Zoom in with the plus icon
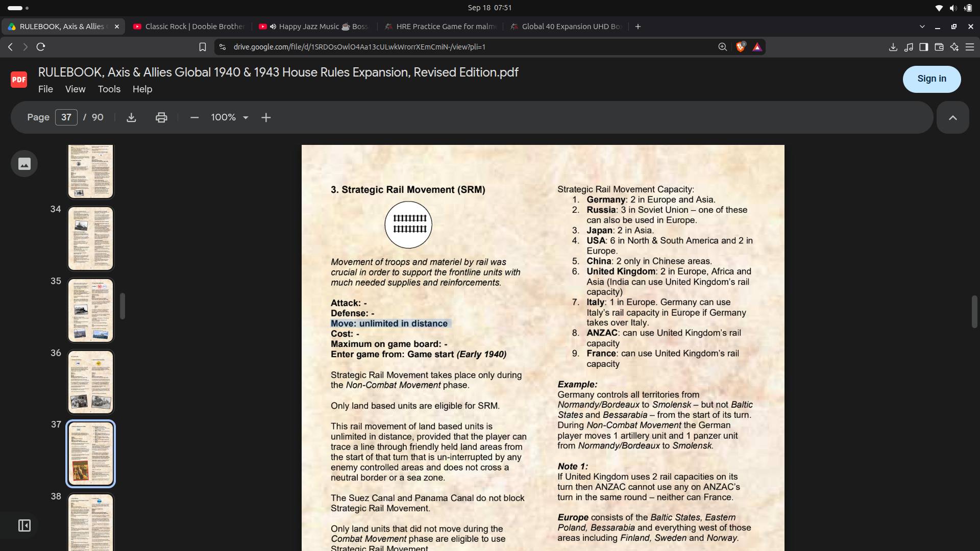 [266, 117]
